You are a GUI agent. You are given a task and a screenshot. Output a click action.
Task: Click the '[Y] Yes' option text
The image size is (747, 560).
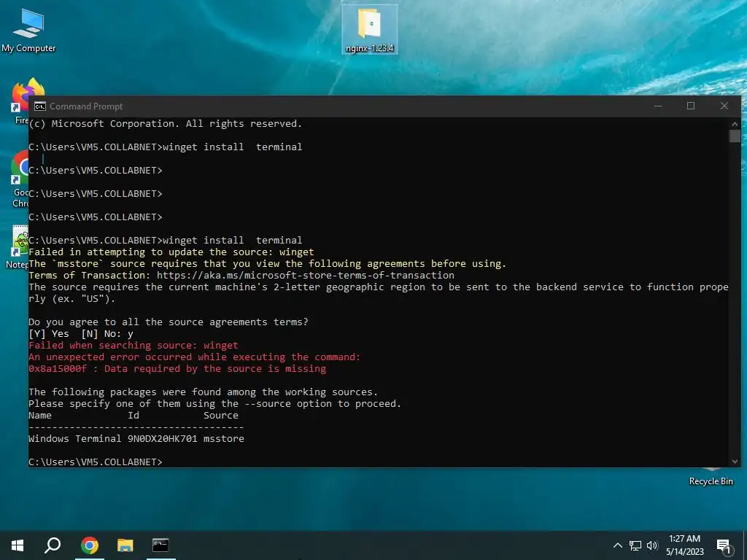pos(49,334)
